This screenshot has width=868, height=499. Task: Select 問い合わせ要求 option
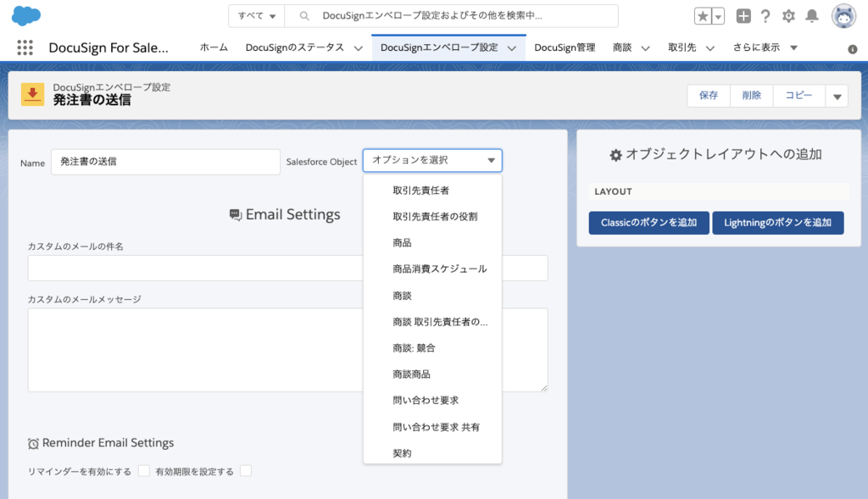(x=432, y=401)
